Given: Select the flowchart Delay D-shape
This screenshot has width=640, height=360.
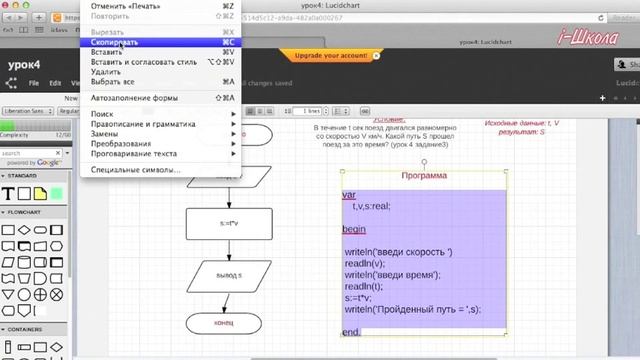Looking at the screenshot, I should pos(40,278).
